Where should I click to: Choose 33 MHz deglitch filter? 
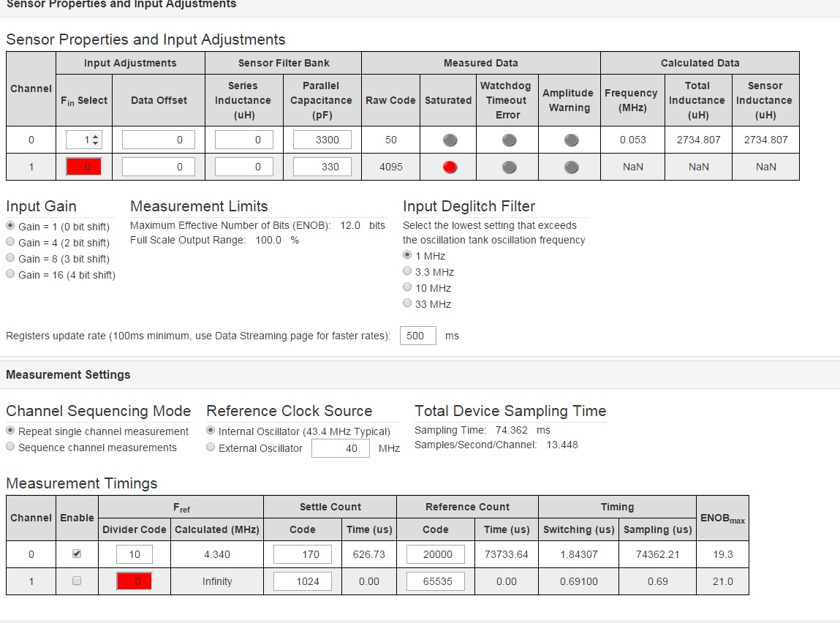pyautogui.click(x=407, y=303)
